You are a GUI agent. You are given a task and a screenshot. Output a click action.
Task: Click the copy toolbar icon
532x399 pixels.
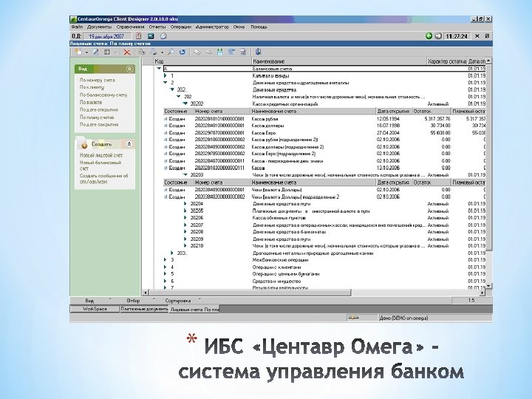[x=142, y=52]
